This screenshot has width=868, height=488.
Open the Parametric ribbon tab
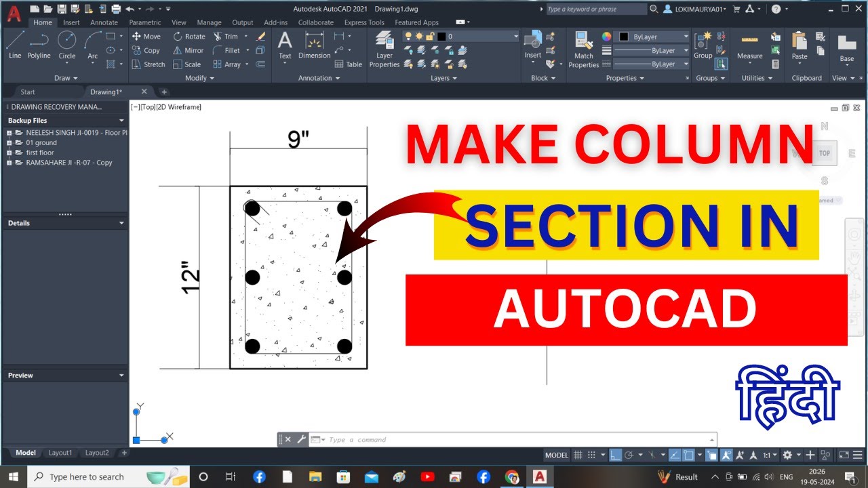(x=145, y=22)
